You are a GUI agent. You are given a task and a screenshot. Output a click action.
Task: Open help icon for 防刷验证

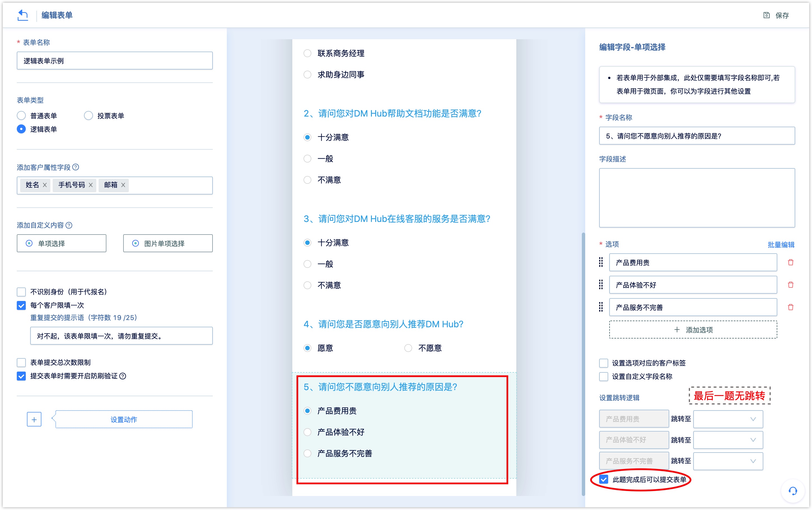[x=123, y=376]
